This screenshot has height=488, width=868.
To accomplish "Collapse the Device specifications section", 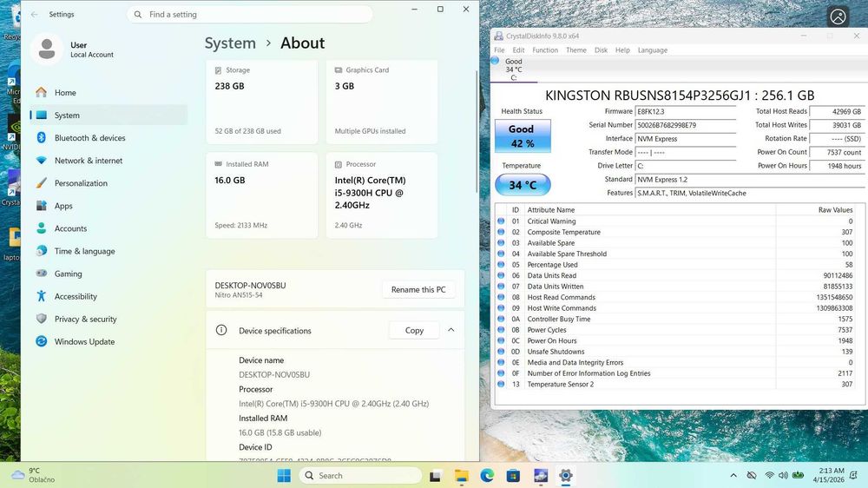I will coord(451,330).
